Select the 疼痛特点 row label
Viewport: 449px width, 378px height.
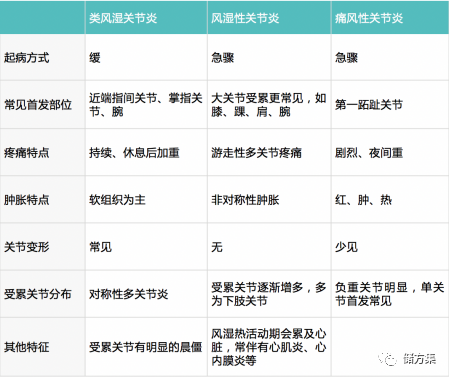(x=26, y=153)
